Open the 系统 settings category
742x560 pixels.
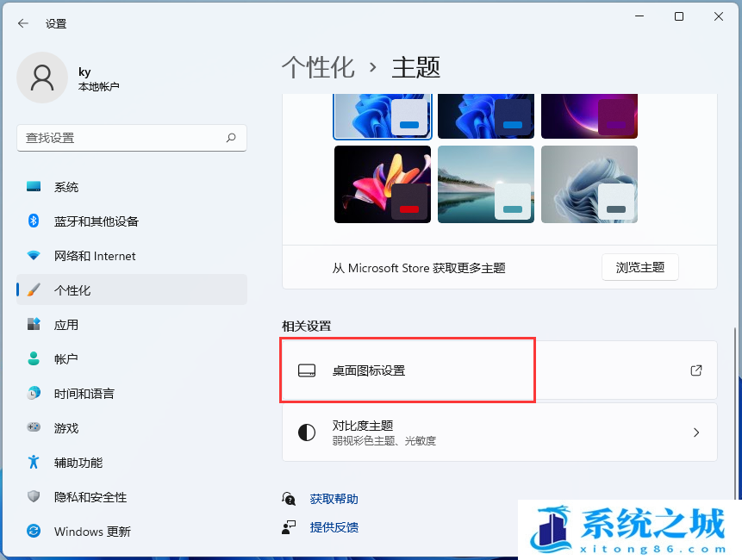[66, 187]
